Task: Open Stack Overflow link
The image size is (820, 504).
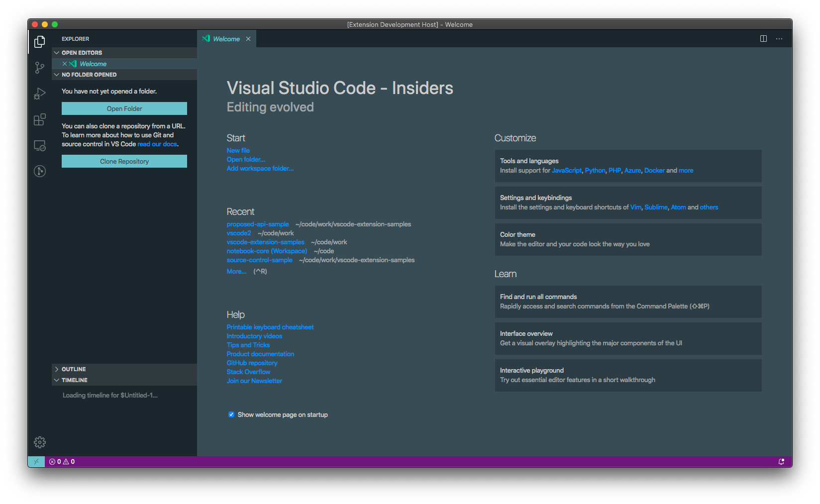Action: click(249, 372)
